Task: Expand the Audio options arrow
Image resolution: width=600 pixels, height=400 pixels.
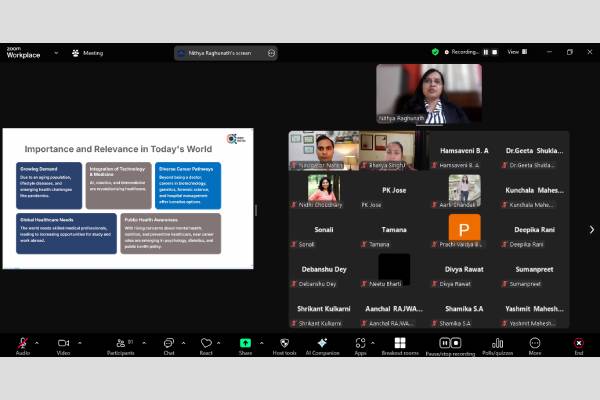Action: (38, 341)
